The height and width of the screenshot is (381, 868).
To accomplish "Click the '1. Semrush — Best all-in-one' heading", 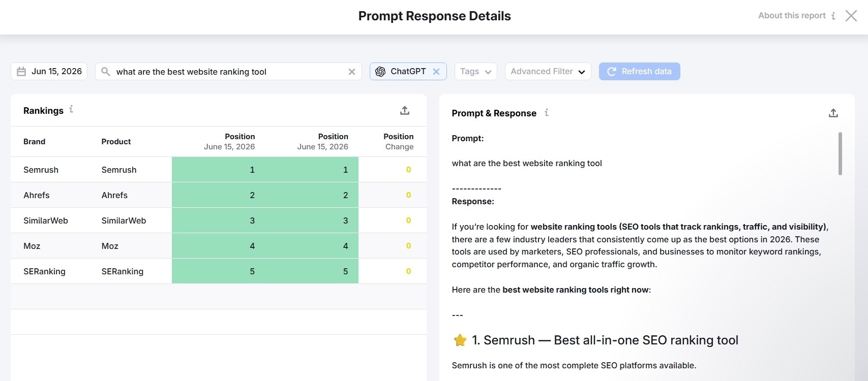I will 605,340.
